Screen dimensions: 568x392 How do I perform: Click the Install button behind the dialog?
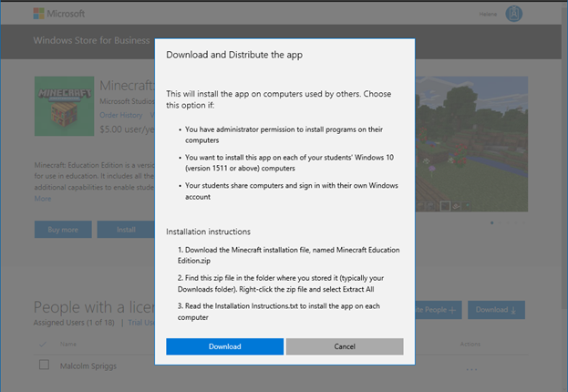(126, 230)
